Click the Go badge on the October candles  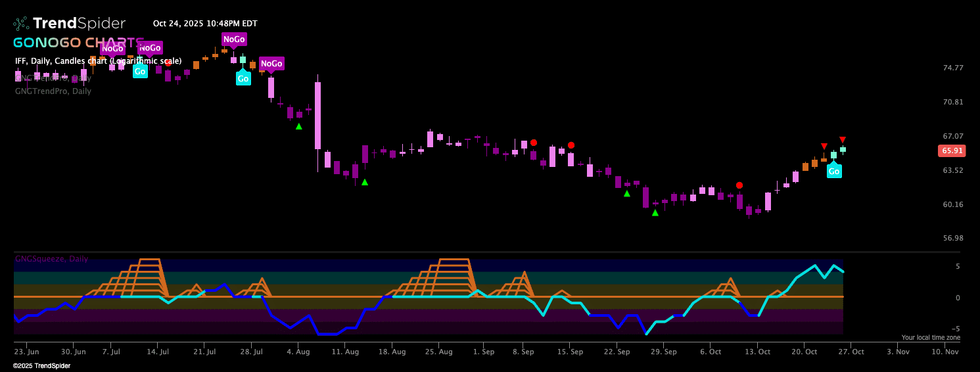pos(834,171)
